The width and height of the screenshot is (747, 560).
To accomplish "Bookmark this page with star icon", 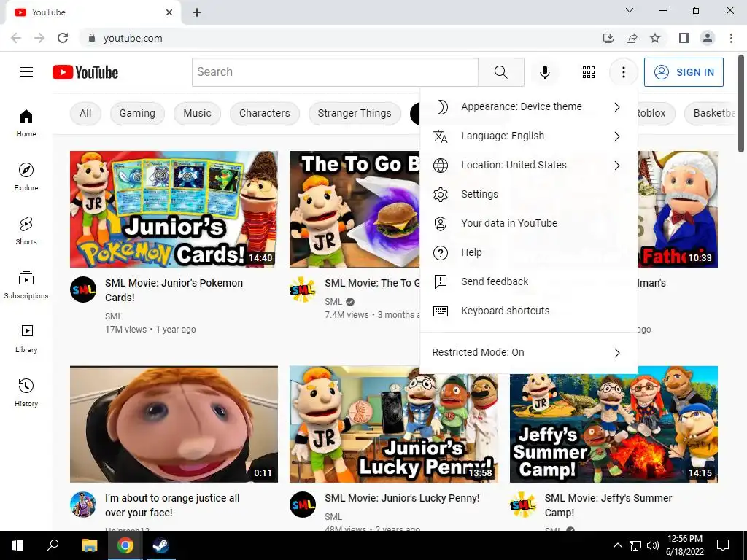I will click(x=655, y=38).
